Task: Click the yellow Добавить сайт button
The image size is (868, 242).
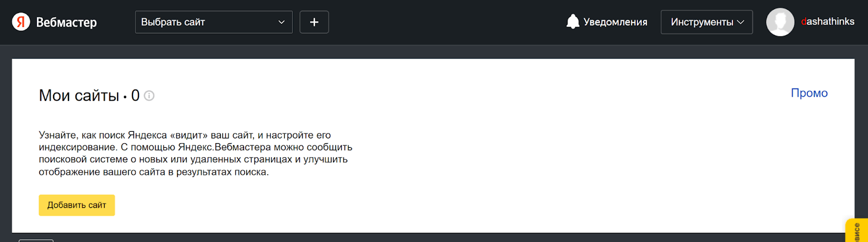Action: coord(77,205)
